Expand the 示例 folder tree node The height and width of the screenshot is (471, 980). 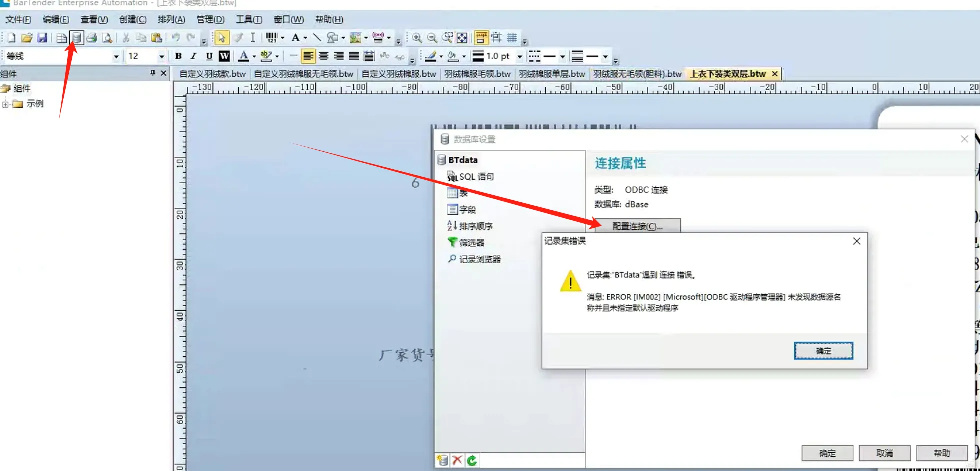(x=5, y=104)
